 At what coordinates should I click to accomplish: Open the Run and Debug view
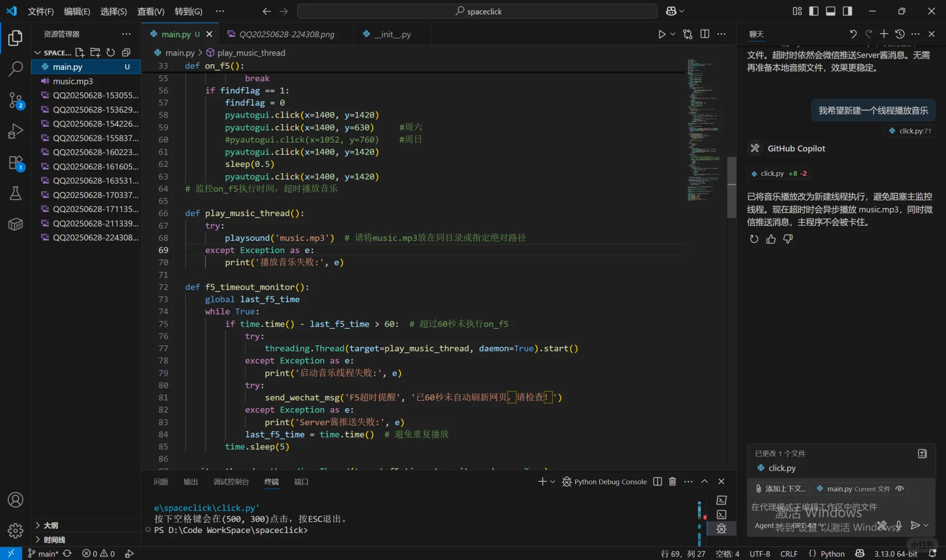[x=16, y=131]
